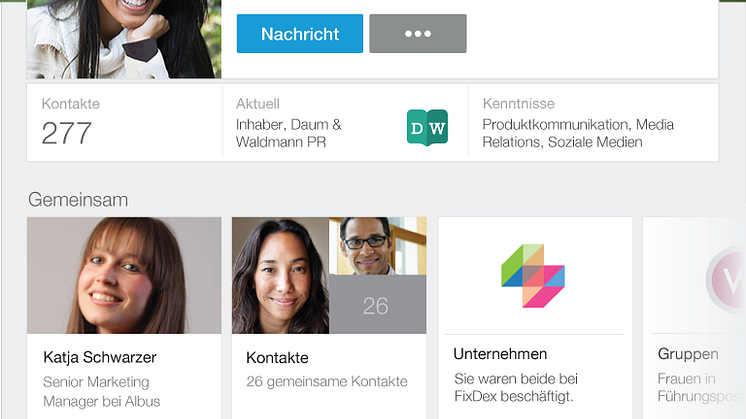The image size is (746, 419).
Task: Open the Kontakte card title
Action: (x=277, y=357)
